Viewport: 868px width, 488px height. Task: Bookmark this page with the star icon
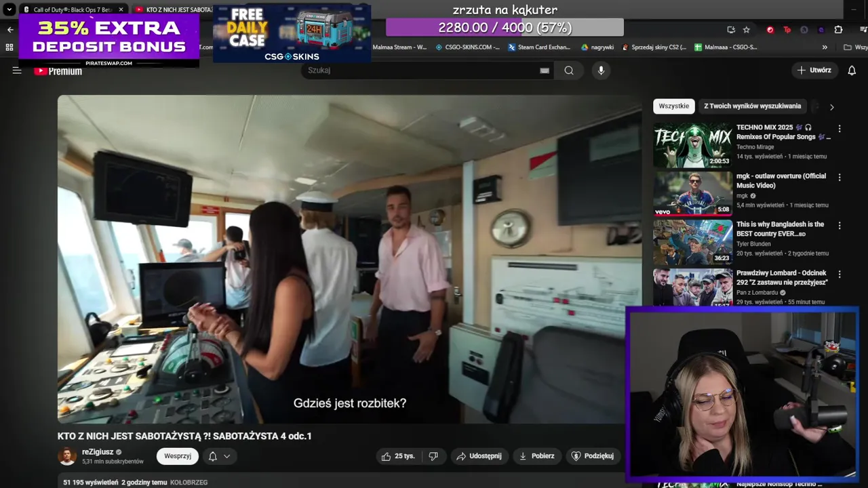coord(747,30)
